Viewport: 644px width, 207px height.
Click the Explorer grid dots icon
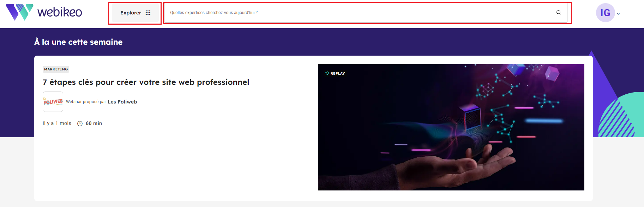point(148,13)
